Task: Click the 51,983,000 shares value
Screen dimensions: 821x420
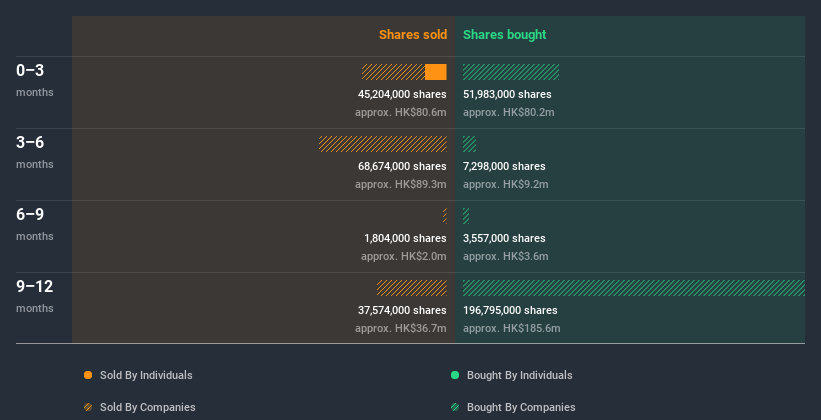Action: 507,94
